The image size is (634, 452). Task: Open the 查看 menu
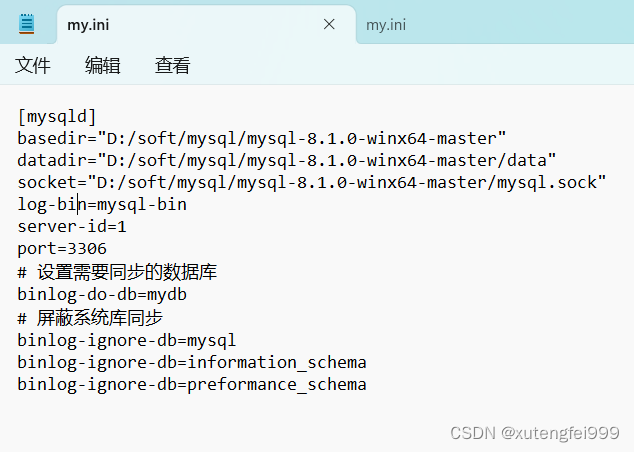click(172, 66)
